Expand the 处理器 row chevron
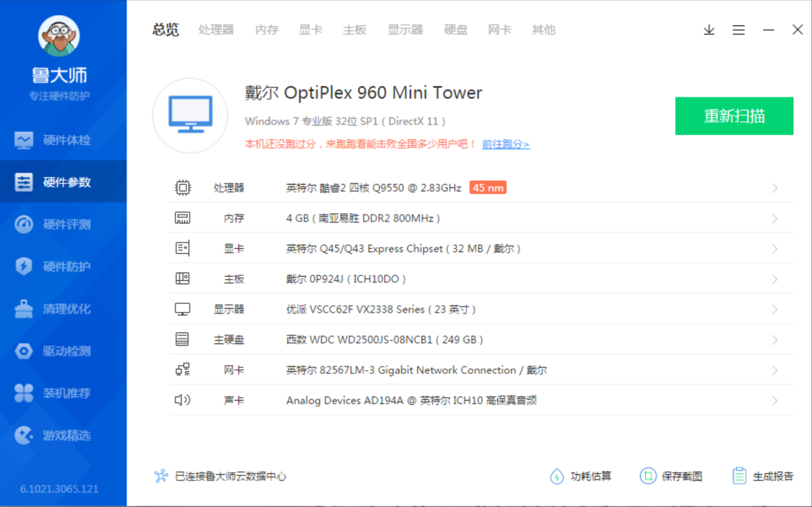The height and width of the screenshot is (507, 812). pos(774,188)
